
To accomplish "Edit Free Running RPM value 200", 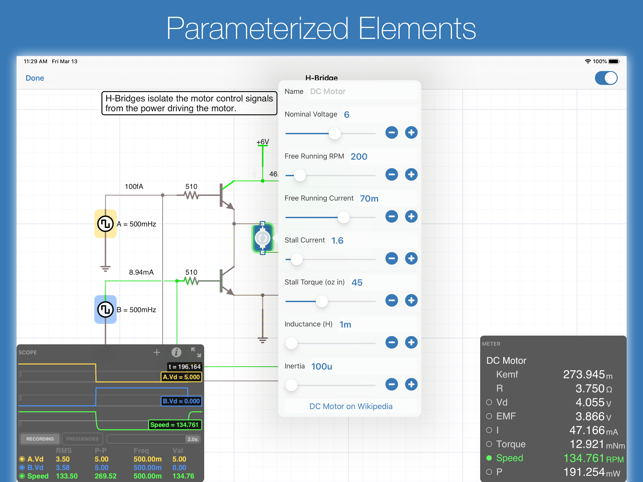I will [x=359, y=156].
